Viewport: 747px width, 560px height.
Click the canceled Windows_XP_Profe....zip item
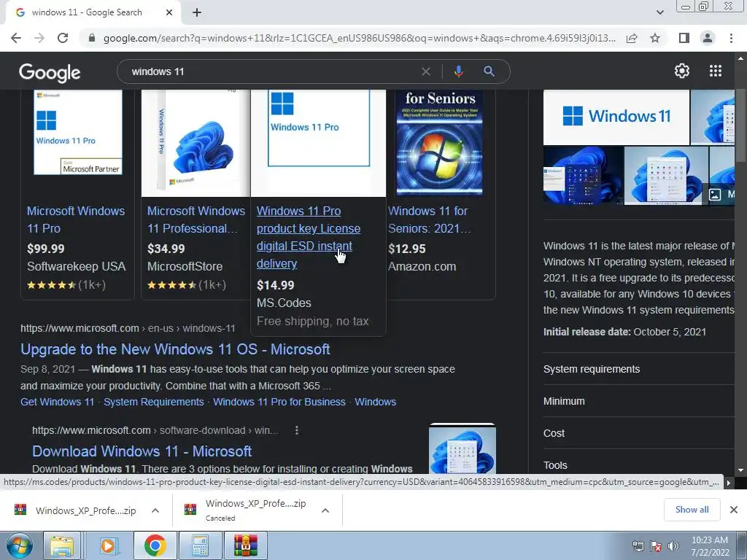coord(247,510)
